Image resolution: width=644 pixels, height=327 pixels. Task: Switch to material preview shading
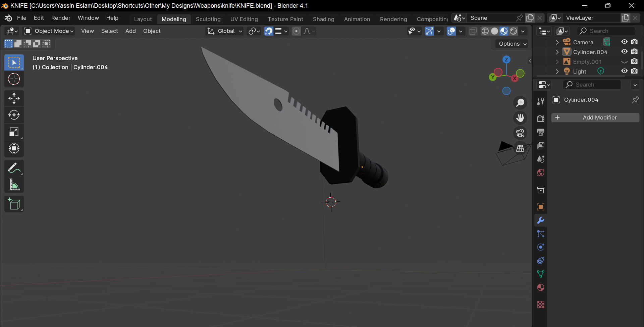tap(504, 31)
